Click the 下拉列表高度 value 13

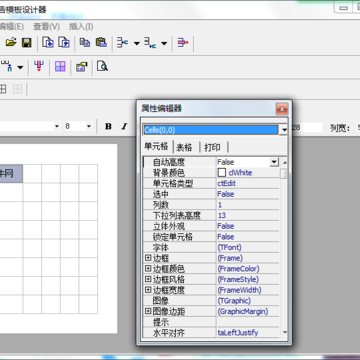(x=222, y=215)
